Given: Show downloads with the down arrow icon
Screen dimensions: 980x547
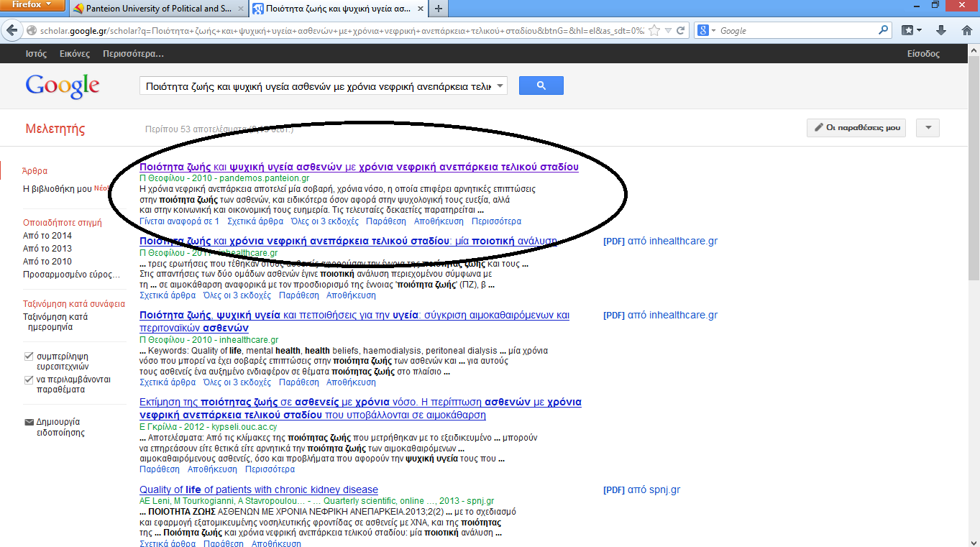Looking at the screenshot, I should click(x=941, y=31).
